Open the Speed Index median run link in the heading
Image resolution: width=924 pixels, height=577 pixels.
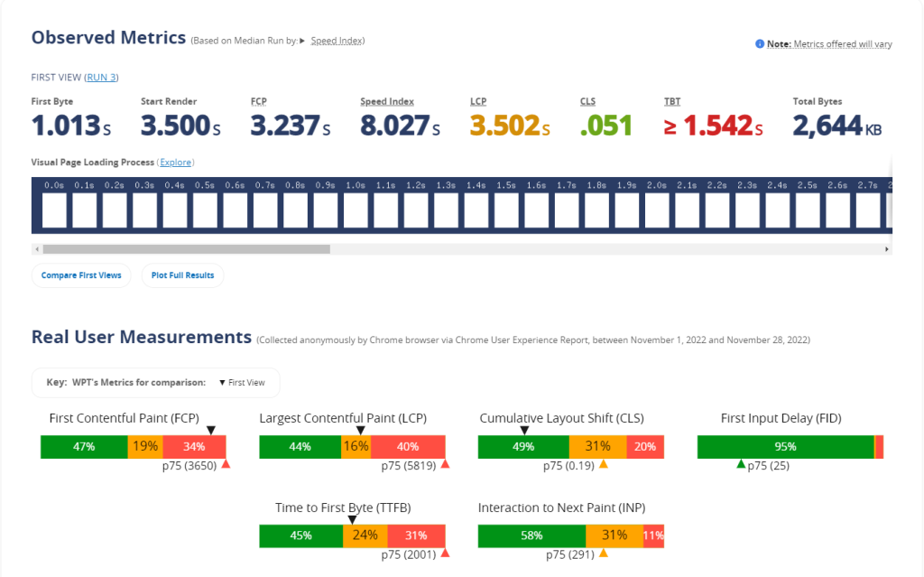point(336,41)
